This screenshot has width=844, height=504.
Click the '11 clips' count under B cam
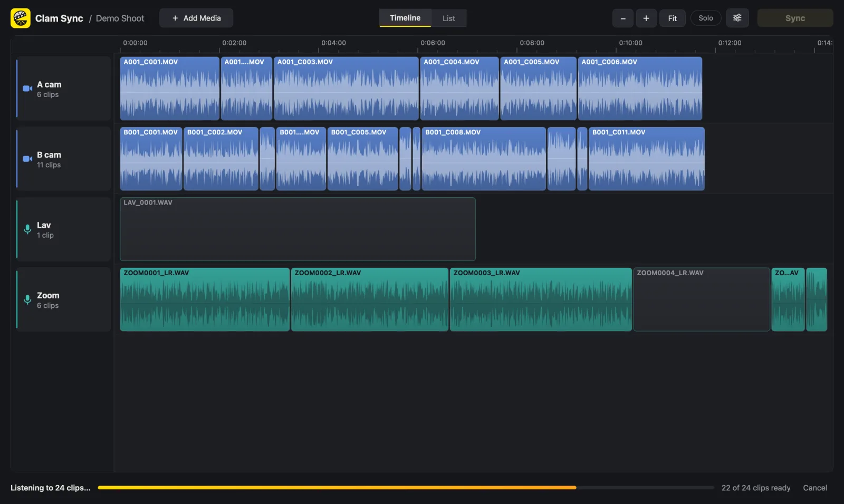49,165
